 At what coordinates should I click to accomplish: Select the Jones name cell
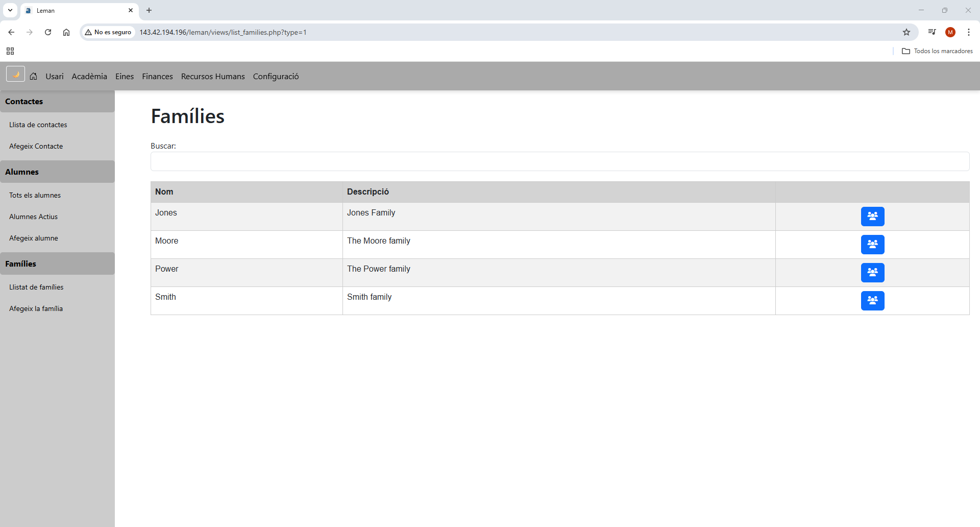247,217
